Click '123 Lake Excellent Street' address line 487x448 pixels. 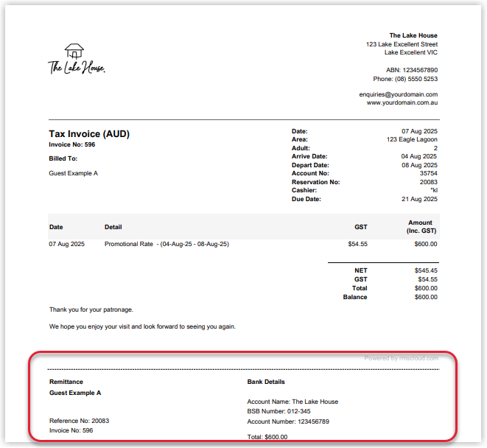coord(402,44)
